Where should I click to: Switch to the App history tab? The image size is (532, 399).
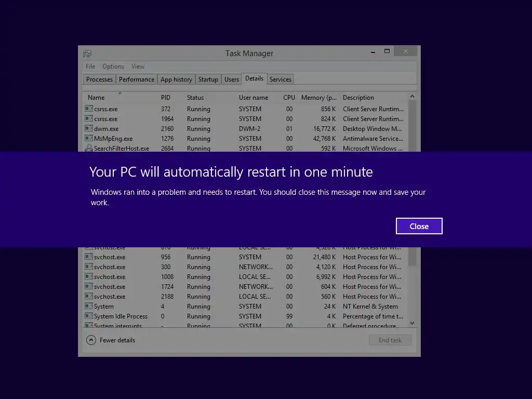(x=176, y=79)
